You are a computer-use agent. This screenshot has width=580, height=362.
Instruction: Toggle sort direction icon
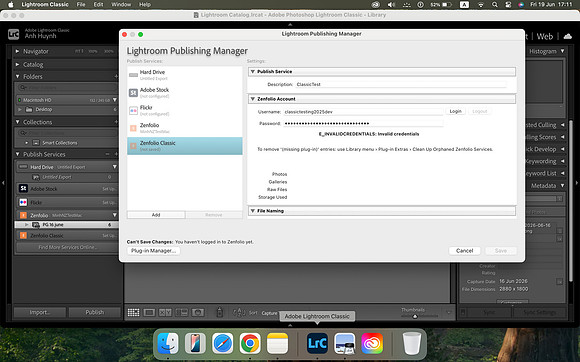click(239, 313)
